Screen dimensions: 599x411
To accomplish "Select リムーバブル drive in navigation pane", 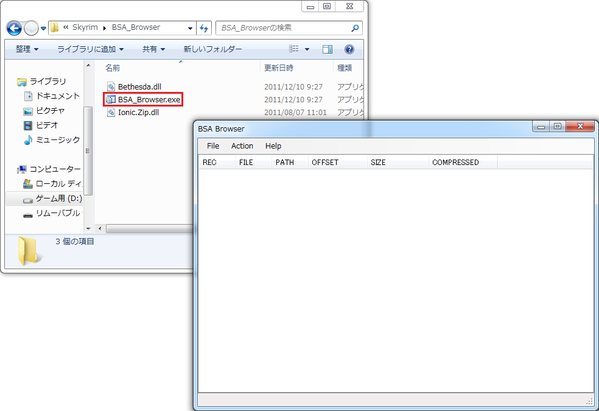I will click(x=53, y=213).
